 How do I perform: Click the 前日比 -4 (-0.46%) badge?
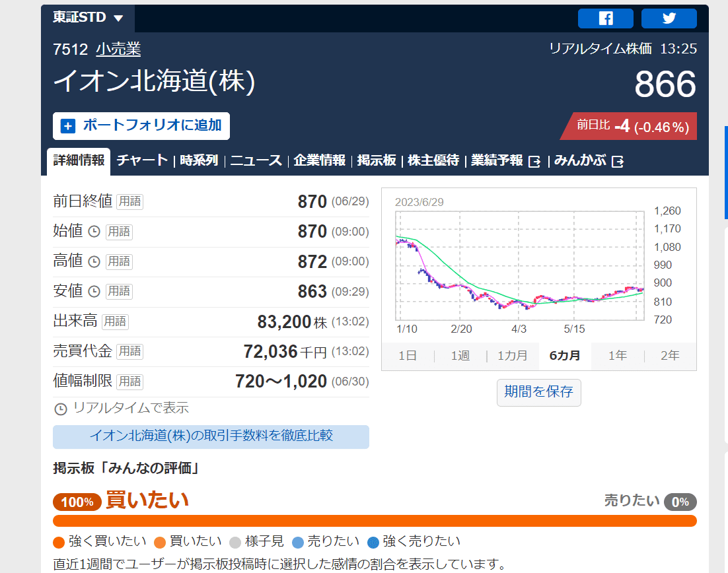coord(629,126)
